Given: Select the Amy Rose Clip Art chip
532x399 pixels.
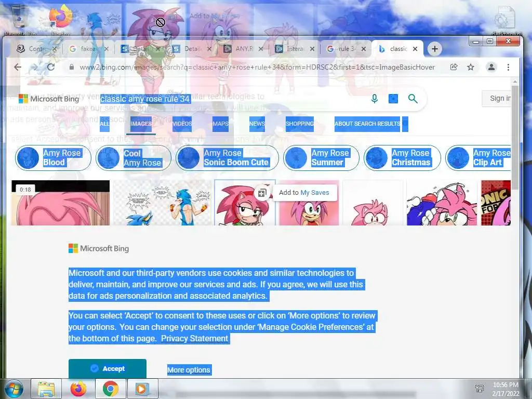Looking at the screenshot, I should pyautogui.click(x=478, y=158).
